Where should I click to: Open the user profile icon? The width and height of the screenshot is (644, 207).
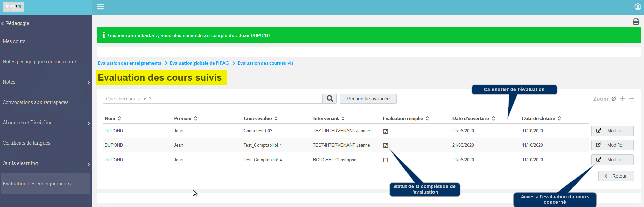pos(638,7)
